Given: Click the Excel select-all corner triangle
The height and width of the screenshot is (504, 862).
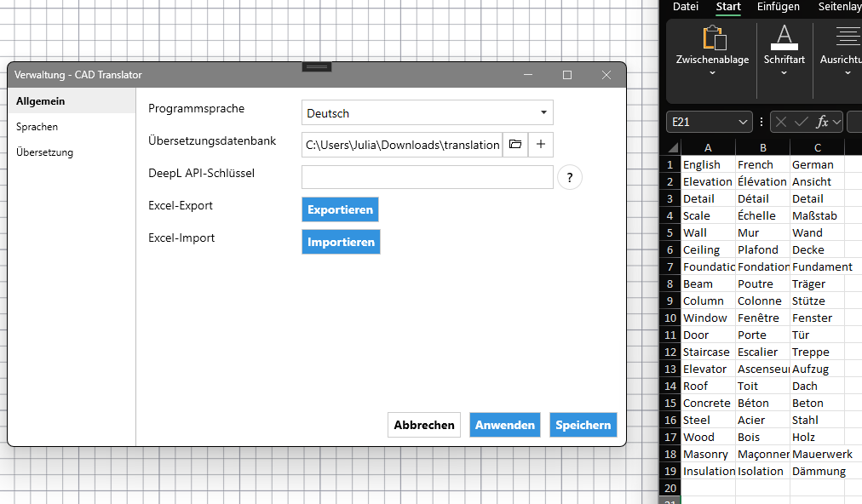Looking at the screenshot, I should (673, 147).
